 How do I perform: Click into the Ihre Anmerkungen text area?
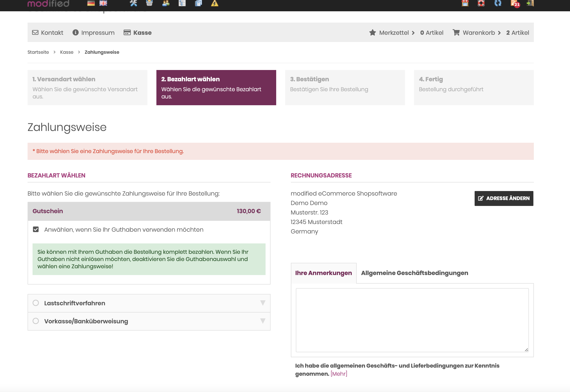(412, 320)
